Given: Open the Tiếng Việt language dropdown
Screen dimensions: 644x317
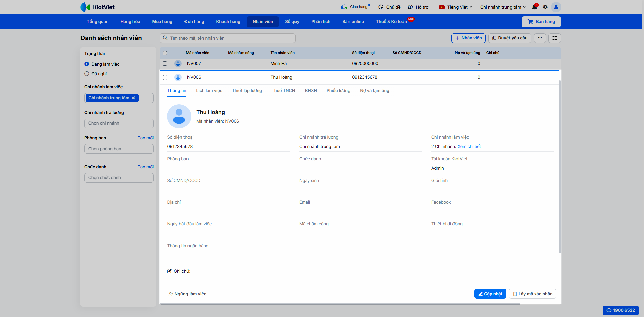Looking at the screenshot, I should point(455,7).
